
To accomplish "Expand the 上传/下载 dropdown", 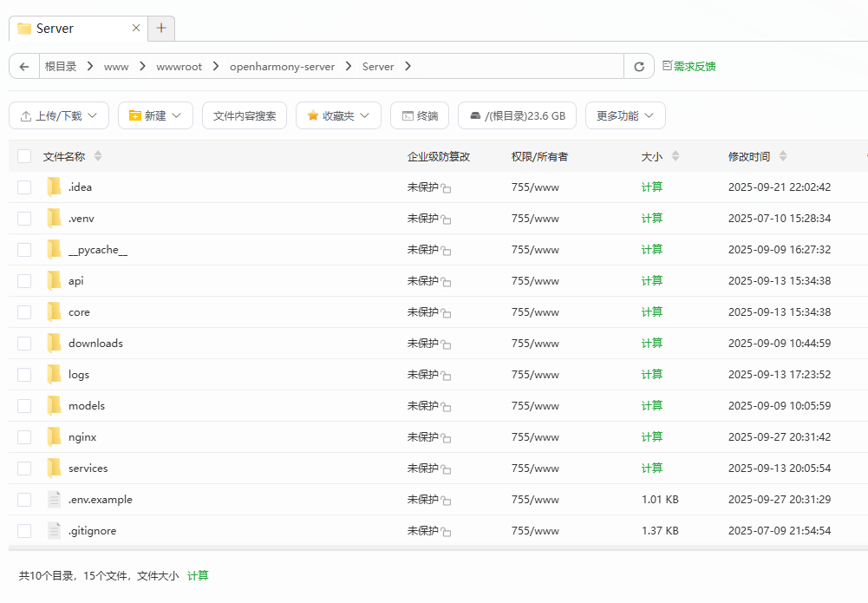I will (59, 115).
